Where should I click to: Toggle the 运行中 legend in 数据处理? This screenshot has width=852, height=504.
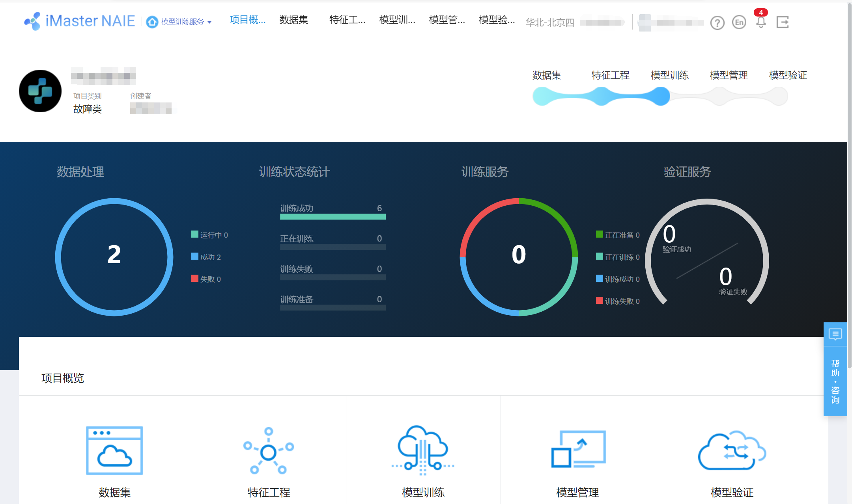(x=209, y=235)
